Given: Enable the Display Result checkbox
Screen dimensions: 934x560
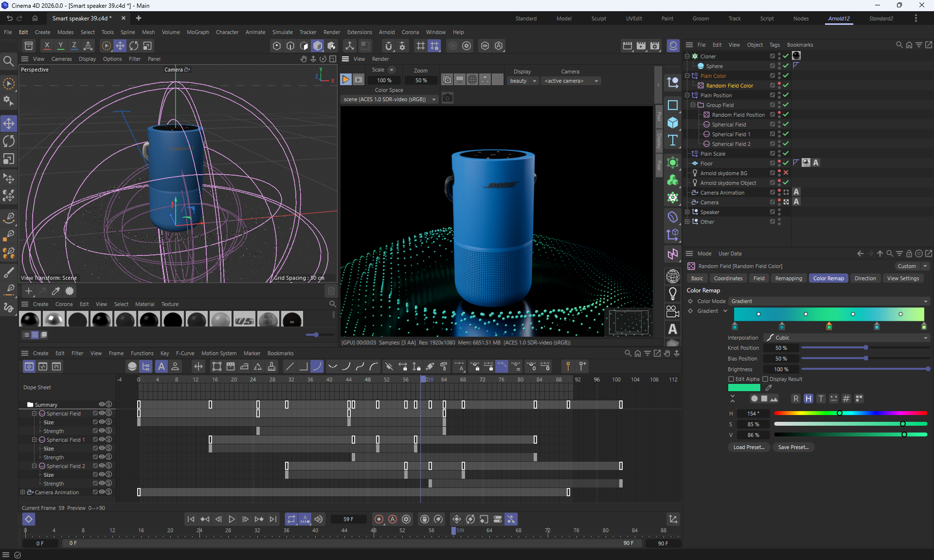Looking at the screenshot, I should pyautogui.click(x=765, y=379).
